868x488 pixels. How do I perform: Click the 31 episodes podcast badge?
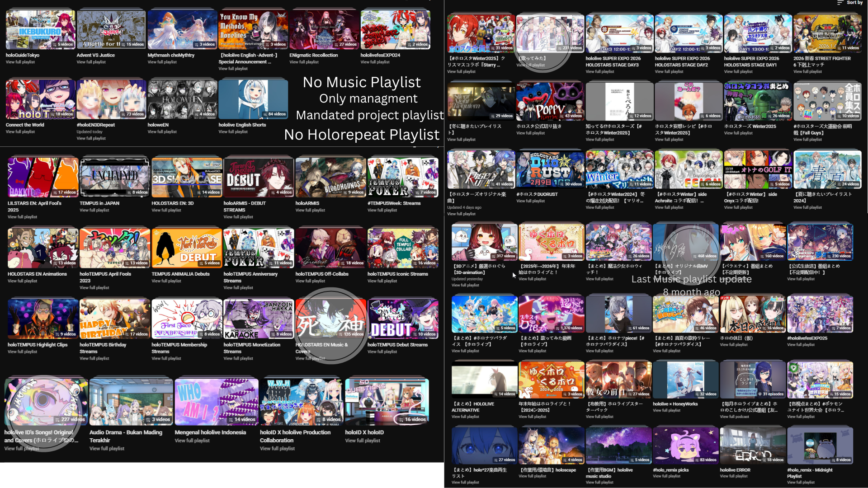pyautogui.click(x=771, y=394)
